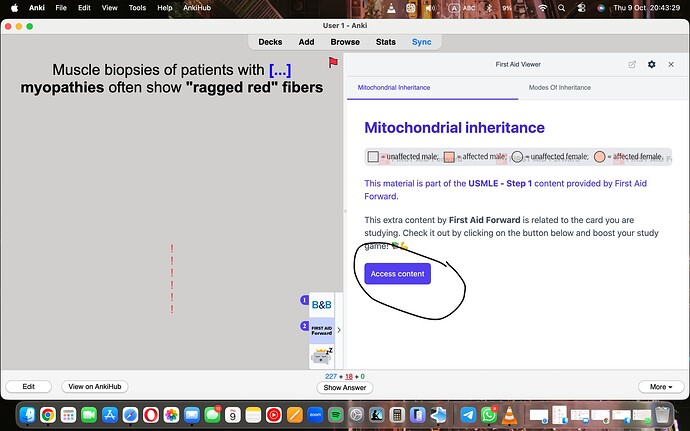Select the First Aid Forward sidebar icon
The height and width of the screenshot is (431, 690).
[321, 329]
